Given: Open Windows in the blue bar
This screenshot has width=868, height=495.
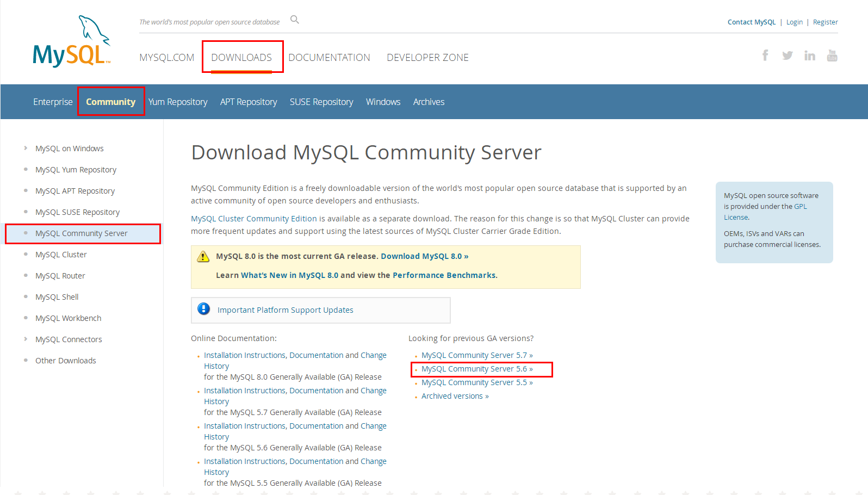Looking at the screenshot, I should (x=383, y=102).
